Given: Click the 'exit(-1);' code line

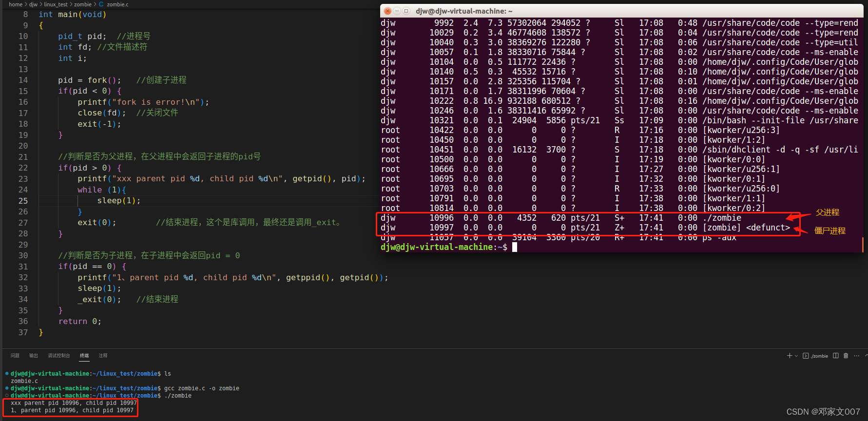Looking at the screenshot, I should tap(99, 124).
